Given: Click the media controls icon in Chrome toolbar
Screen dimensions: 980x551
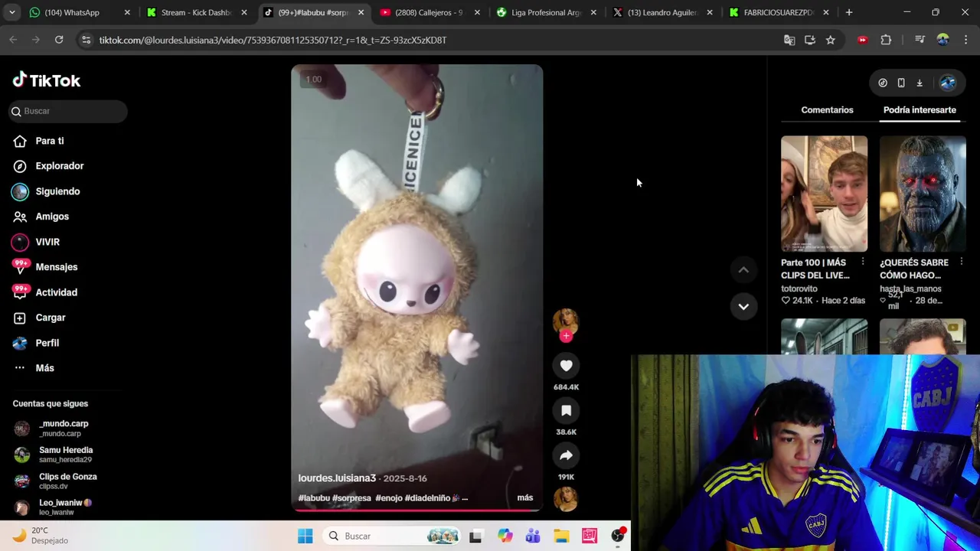Looking at the screenshot, I should [920, 40].
